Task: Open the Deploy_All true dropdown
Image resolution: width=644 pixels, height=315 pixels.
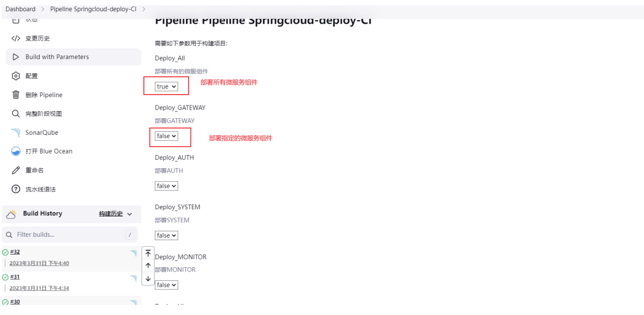Action: pyautogui.click(x=166, y=86)
